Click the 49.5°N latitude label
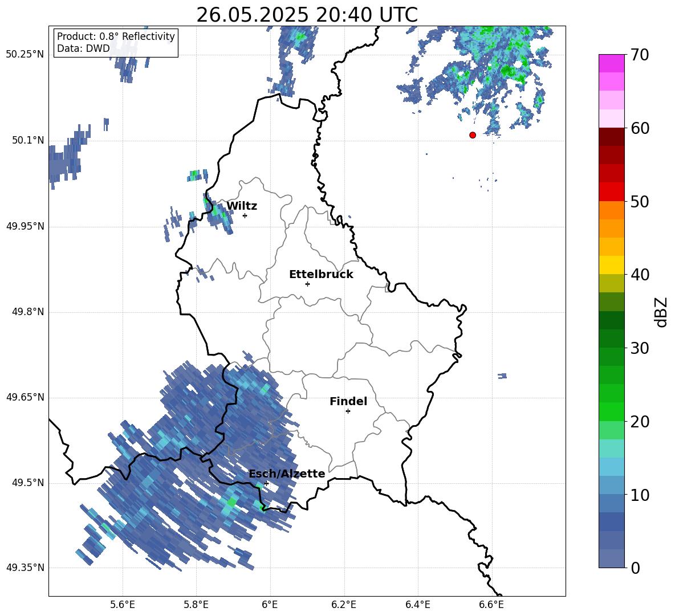 28,483
